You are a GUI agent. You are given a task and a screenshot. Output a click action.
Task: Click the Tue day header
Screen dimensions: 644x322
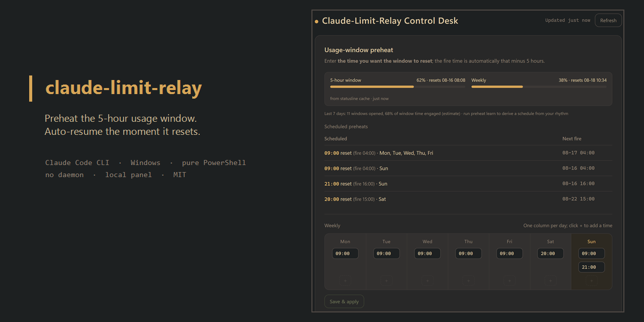coord(386,242)
